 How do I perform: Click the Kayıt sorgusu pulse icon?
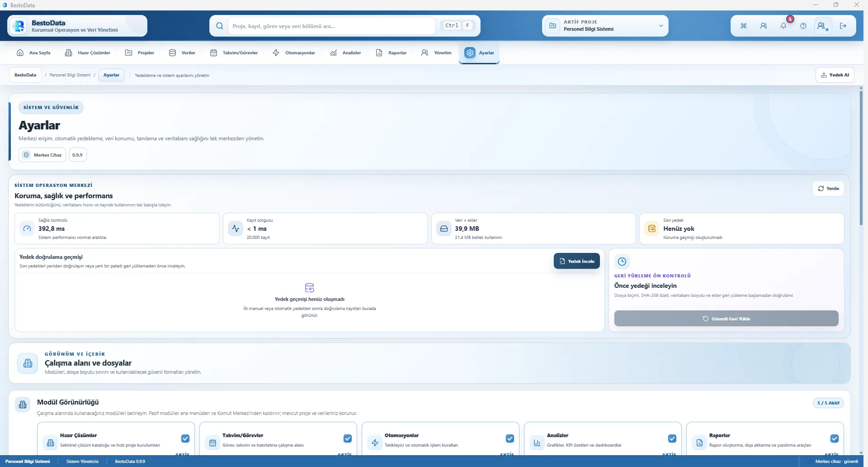click(236, 229)
